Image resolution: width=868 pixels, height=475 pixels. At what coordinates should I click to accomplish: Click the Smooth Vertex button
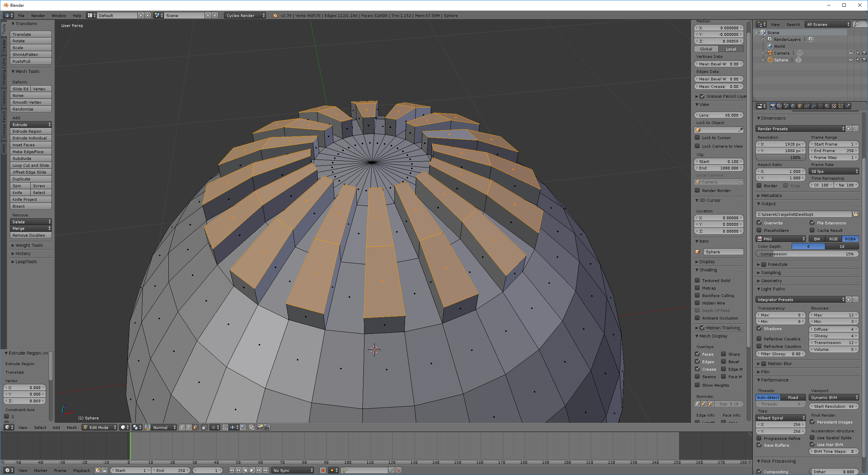[x=31, y=102]
